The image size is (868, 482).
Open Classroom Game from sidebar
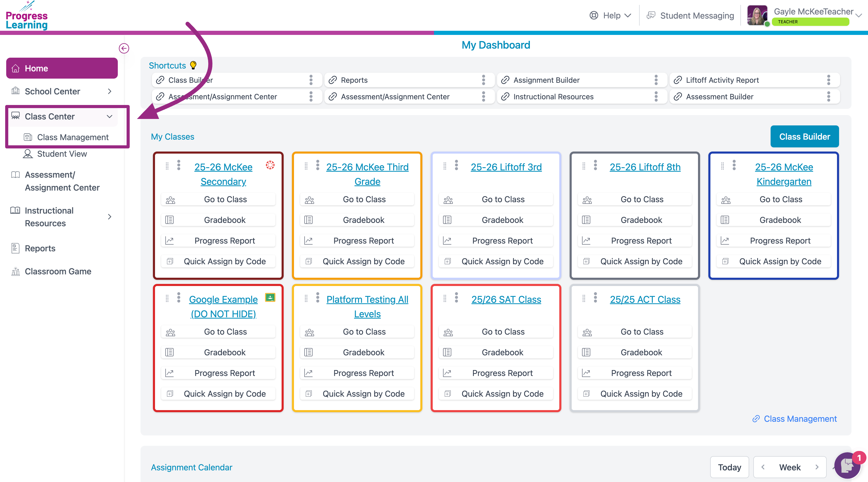click(x=58, y=272)
